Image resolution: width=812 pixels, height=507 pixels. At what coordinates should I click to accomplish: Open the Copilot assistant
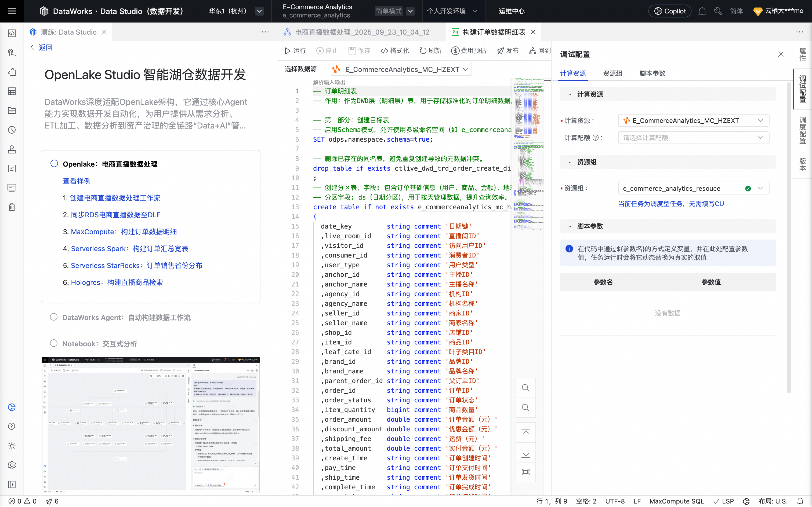pyautogui.click(x=670, y=11)
